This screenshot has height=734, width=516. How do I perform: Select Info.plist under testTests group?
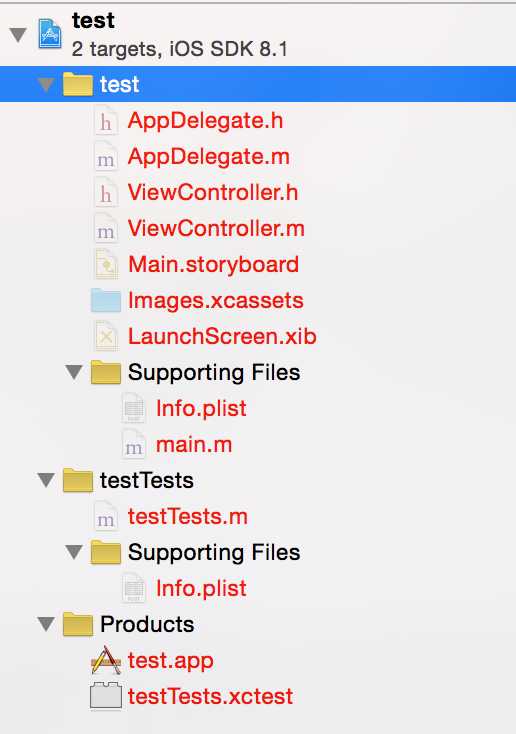pos(201,588)
